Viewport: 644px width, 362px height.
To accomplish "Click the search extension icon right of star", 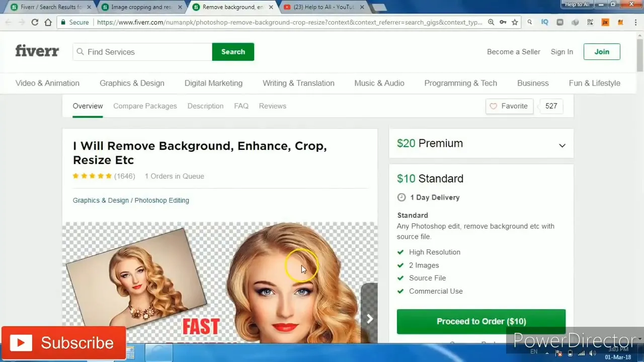I will [x=530, y=22].
